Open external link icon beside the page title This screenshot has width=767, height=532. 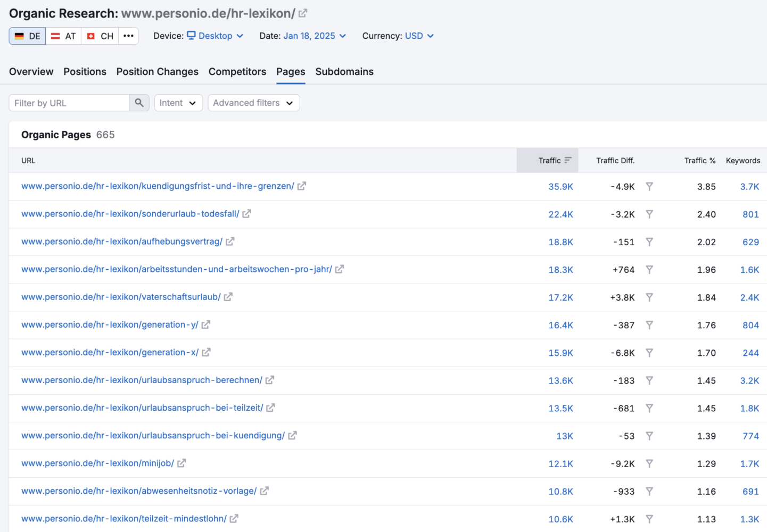click(303, 13)
